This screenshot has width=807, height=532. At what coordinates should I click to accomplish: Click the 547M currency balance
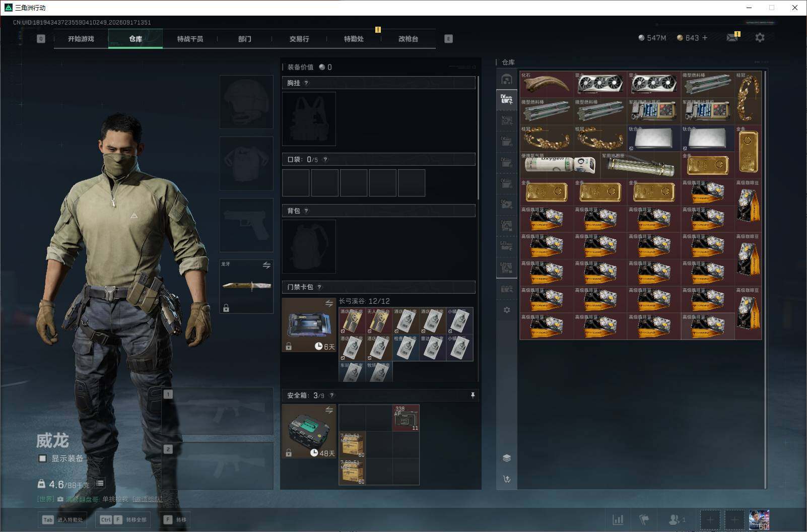(652, 38)
